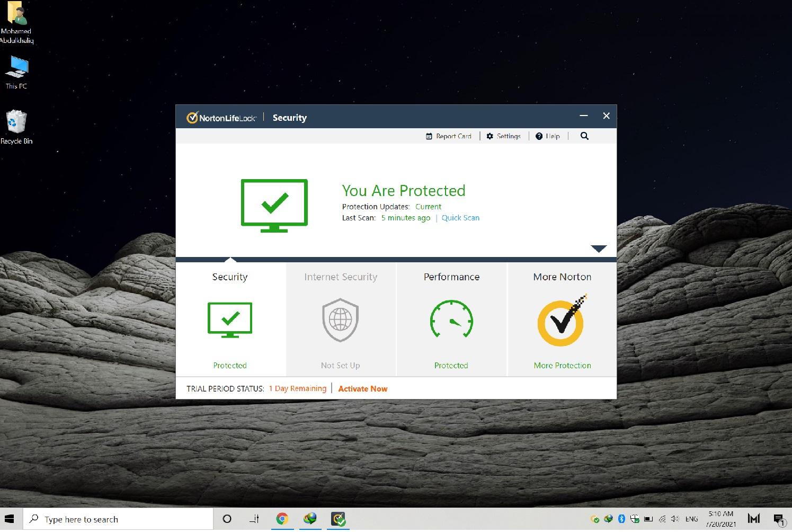
Task: Click the Bluetooth tray icon
Action: (x=622, y=519)
